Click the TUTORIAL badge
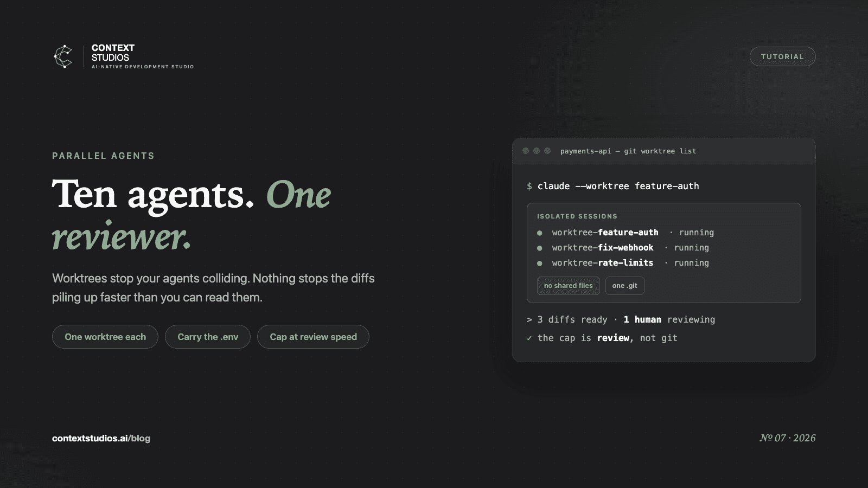Screen dimensions: 868x488 pyautogui.click(x=782, y=56)
